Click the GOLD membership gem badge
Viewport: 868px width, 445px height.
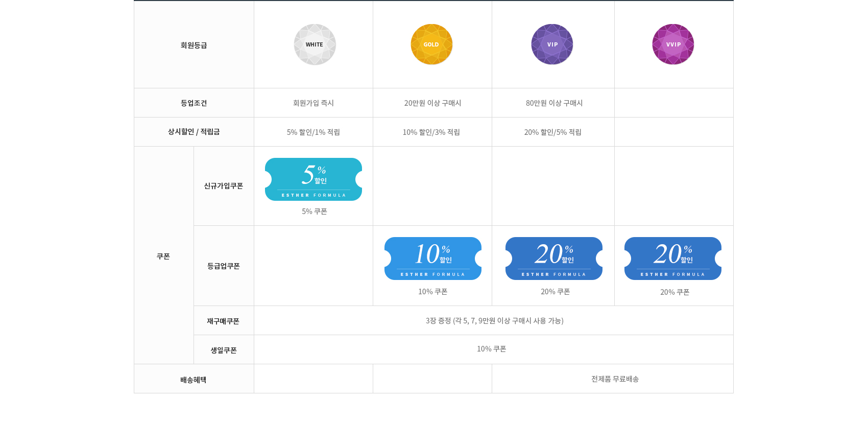431,44
